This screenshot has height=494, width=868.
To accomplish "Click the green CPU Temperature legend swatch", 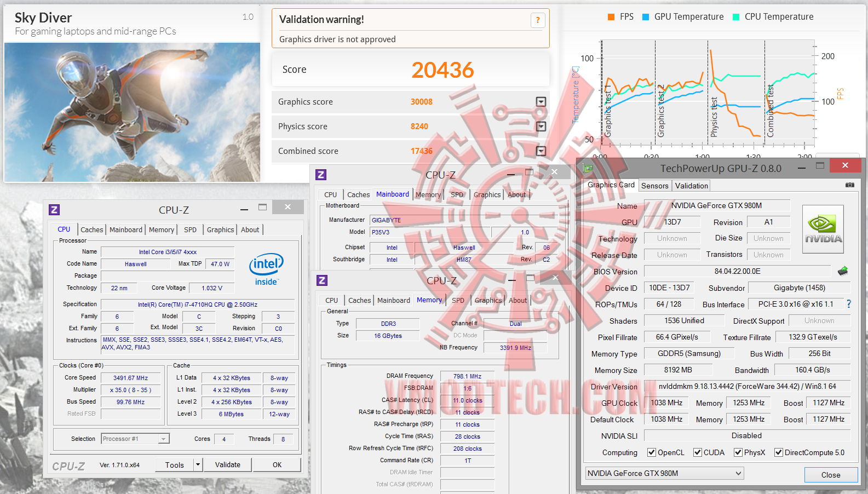I will click(x=736, y=17).
